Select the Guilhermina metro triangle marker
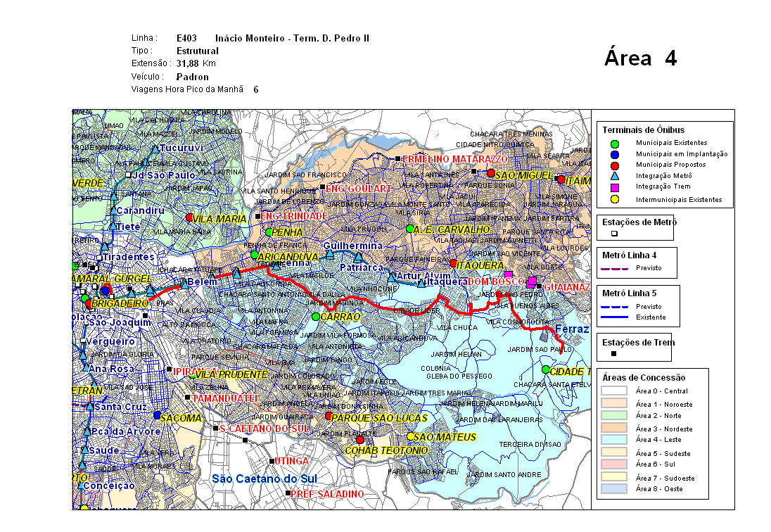771x532 pixels. pos(330,254)
